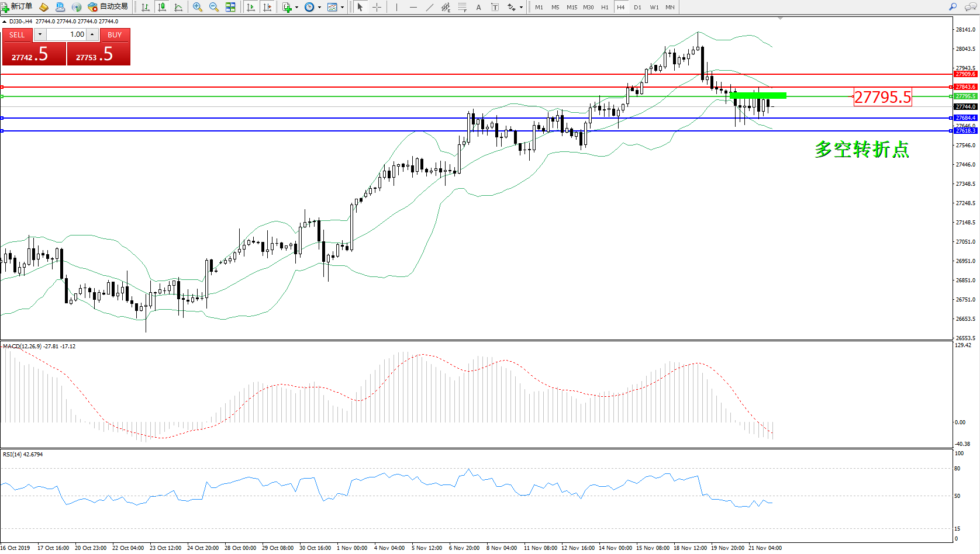980x554 pixels.
Task: Click the lot volume input field
Action: click(x=66, y=34)
